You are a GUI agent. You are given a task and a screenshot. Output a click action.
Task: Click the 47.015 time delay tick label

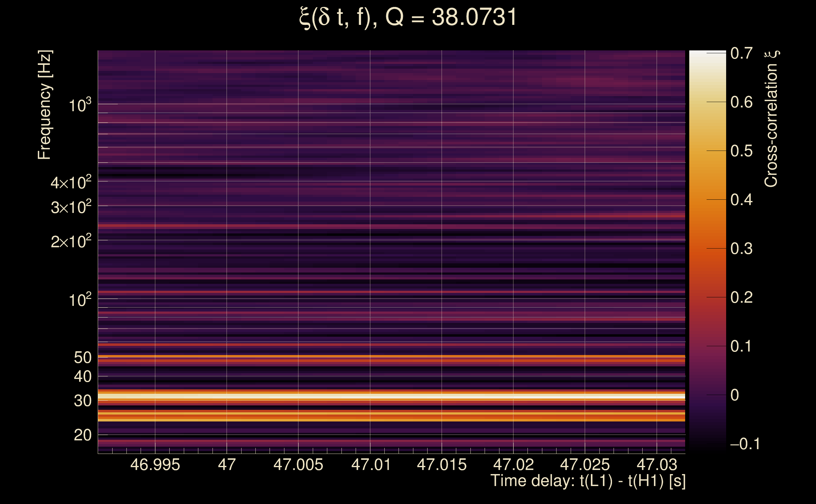(x=442, y=465)
